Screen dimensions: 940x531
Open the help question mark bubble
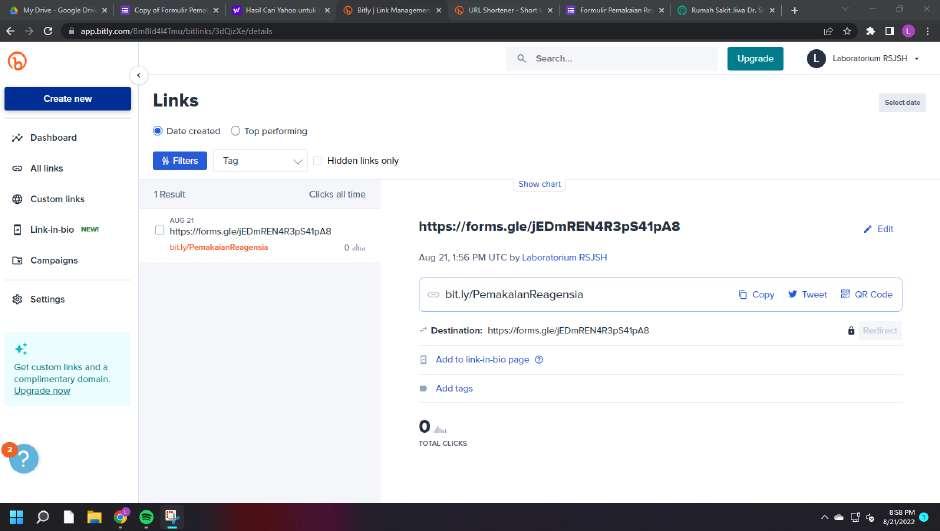coord(24,459)
